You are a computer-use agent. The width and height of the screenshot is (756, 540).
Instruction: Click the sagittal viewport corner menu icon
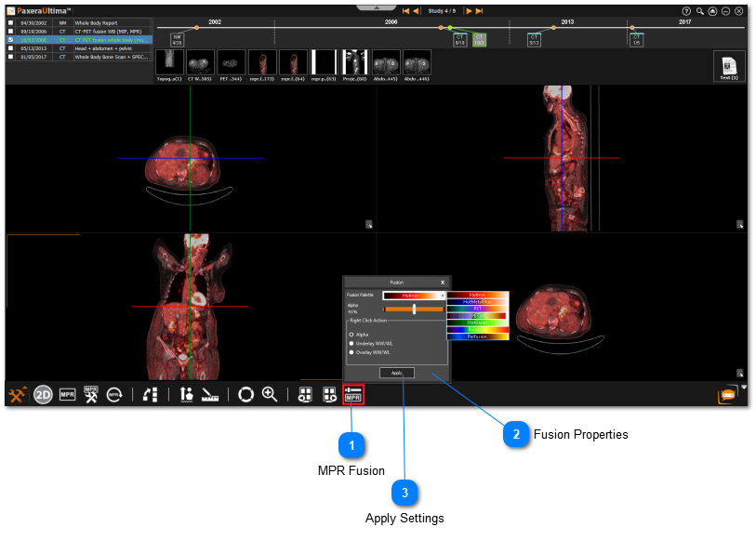point(739,224)
